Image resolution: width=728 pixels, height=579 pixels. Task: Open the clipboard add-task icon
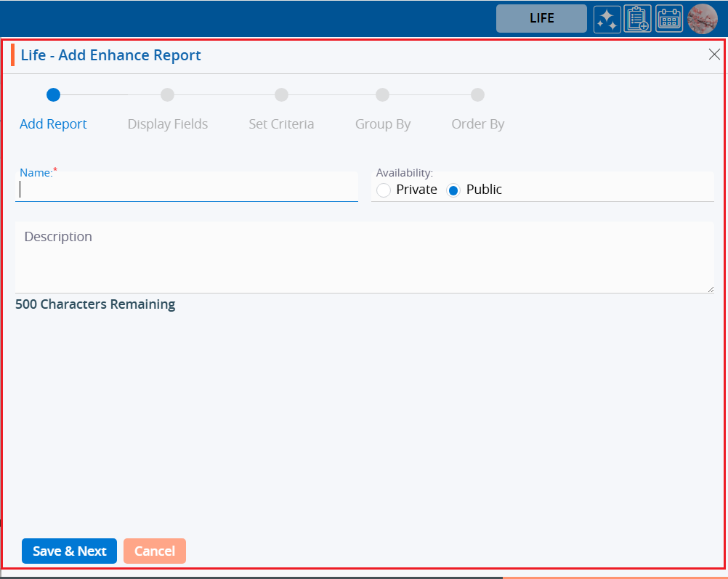pyautogui.click(x=638, y=19)
